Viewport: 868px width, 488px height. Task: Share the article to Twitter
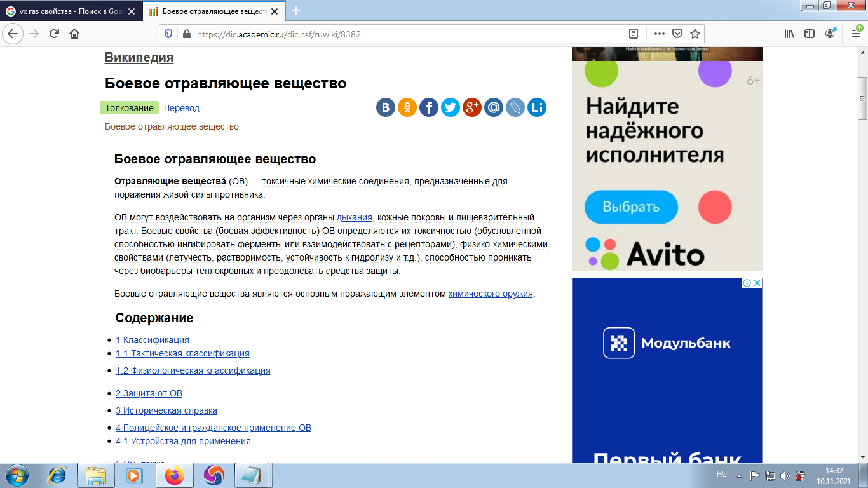pyautogui.click(x=451, y=107)
